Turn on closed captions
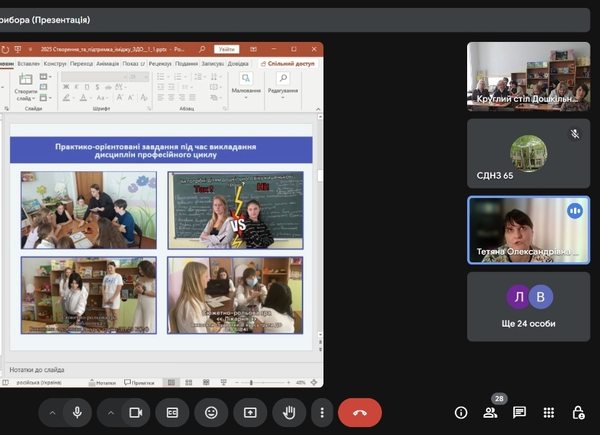Screen dimensions: 600x435 [173, 412]
